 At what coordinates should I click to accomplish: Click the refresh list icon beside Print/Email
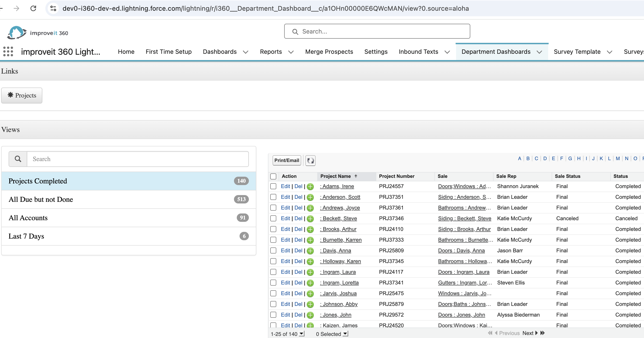[310, 160]
